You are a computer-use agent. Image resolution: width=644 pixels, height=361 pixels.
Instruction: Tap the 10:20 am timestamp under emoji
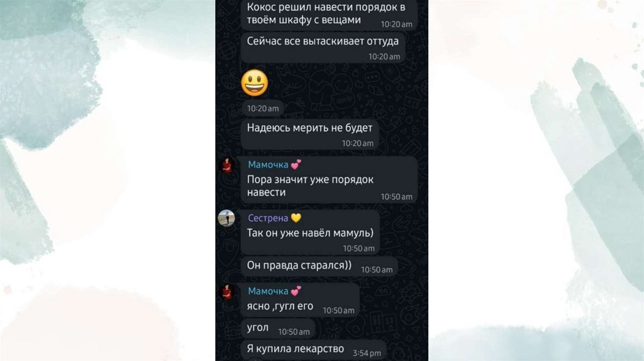click(263, 108)
